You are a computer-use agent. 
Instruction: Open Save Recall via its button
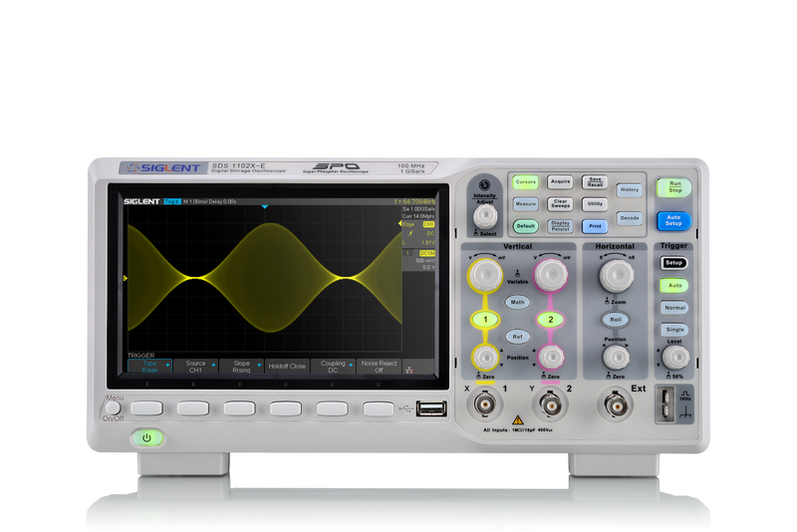click(595, 182)
